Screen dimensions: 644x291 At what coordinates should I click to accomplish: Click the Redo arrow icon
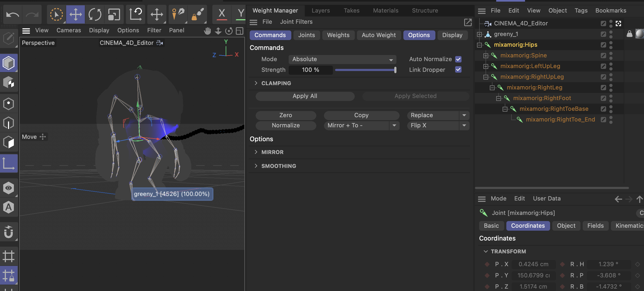32,14
